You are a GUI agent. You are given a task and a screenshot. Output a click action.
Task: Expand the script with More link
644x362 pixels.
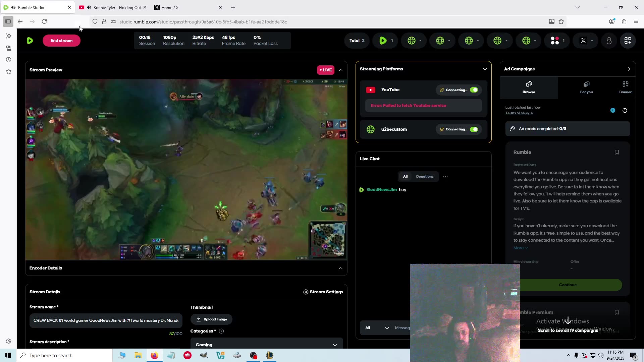(521, 248)
